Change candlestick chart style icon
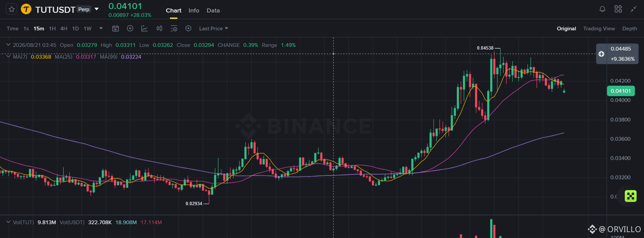Image resolution: width=644 pixels, height=238 pixels. 159,29
